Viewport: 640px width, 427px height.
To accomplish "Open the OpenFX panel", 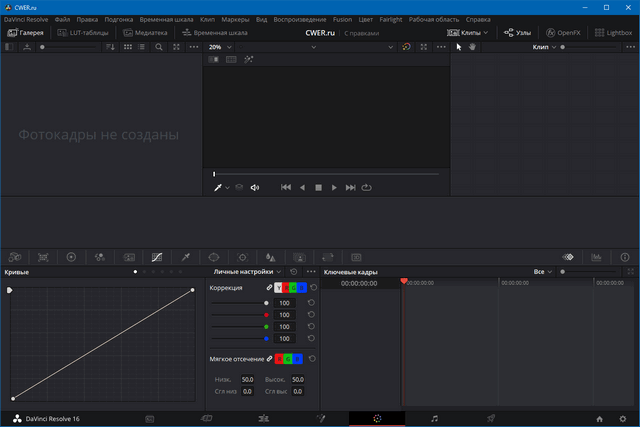I will pos(563,33).
